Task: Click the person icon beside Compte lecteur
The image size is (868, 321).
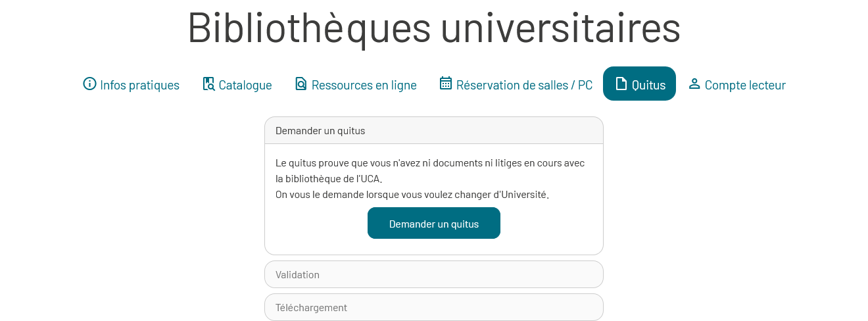Action: [x=694, y=84]
